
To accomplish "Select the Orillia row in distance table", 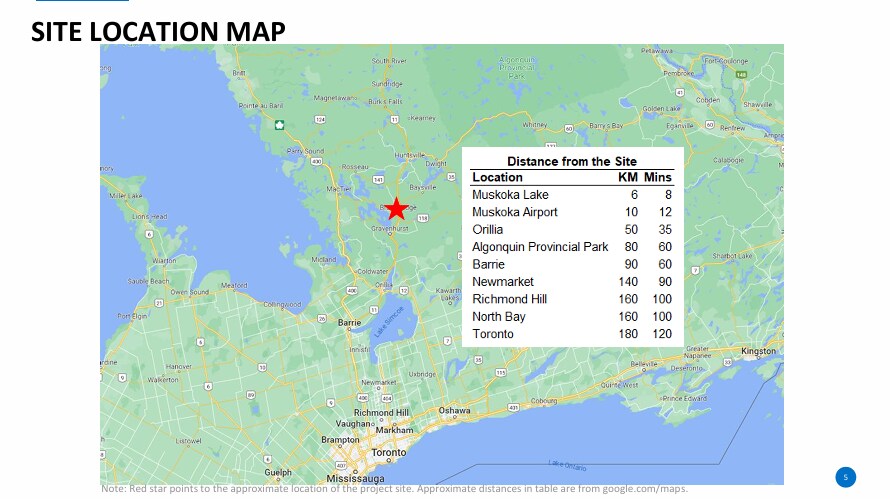I will pos(571,229).
